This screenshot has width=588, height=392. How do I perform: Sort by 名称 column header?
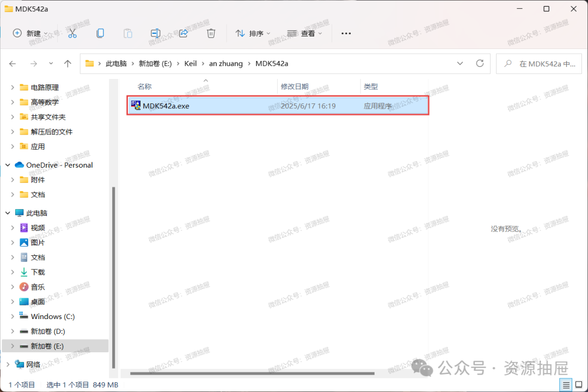pos(144,87)
